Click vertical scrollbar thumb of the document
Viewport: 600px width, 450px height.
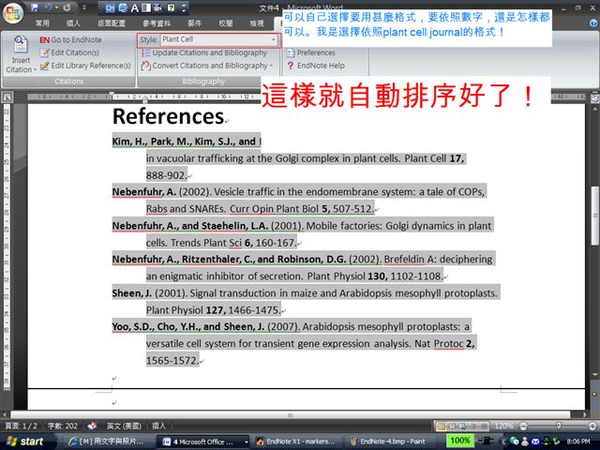pos(595,215)
